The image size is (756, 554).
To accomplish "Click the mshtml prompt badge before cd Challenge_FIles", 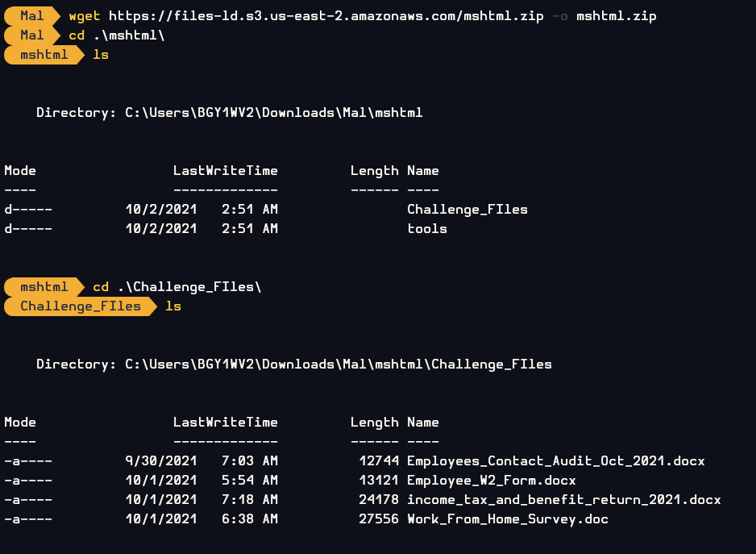I will (x=44, y=286).
